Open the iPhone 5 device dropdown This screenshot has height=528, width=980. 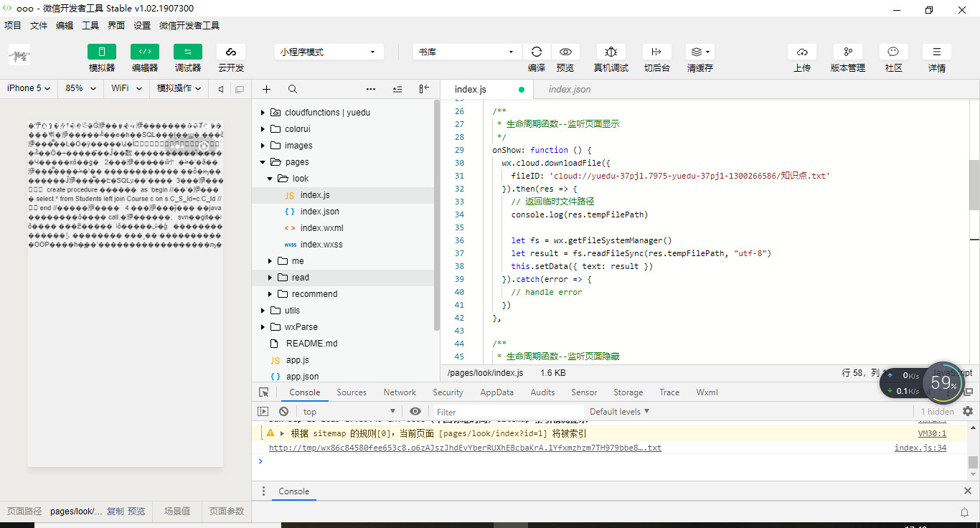pyautogui.click(x=29, y=88)
